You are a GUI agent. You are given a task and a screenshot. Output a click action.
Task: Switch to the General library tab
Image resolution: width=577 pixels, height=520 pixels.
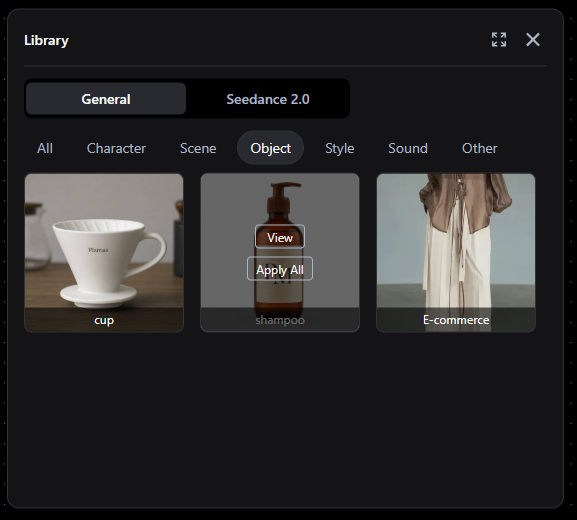click(x=106, y=99)
